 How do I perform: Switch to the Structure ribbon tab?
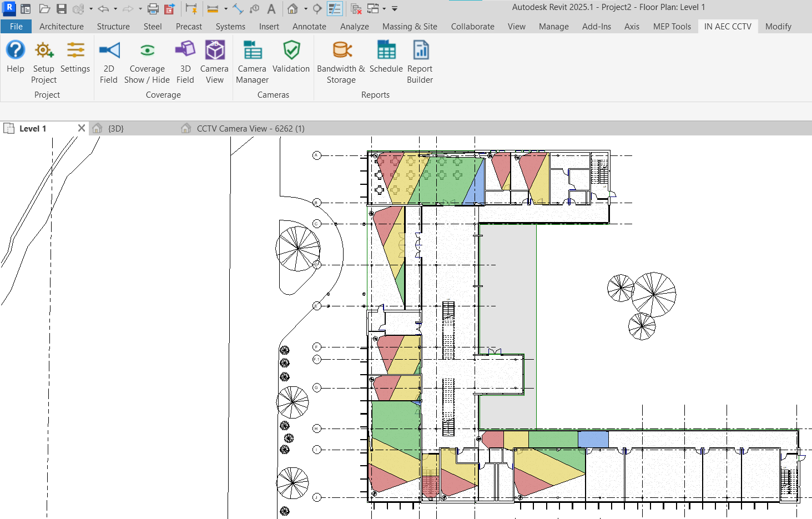(x=113, y=27)
